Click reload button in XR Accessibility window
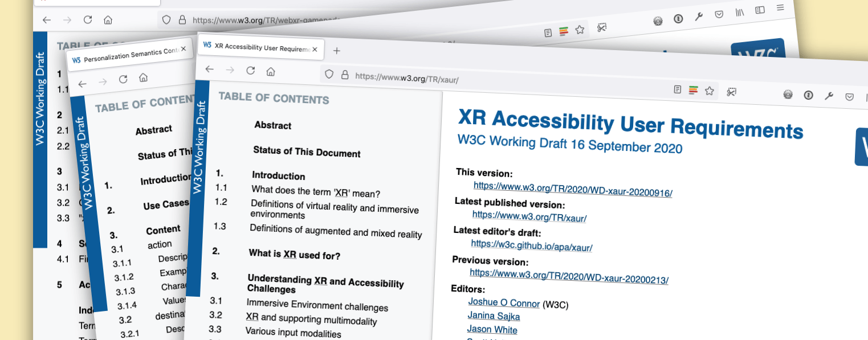Screen dimensions: 868x340 250,71
